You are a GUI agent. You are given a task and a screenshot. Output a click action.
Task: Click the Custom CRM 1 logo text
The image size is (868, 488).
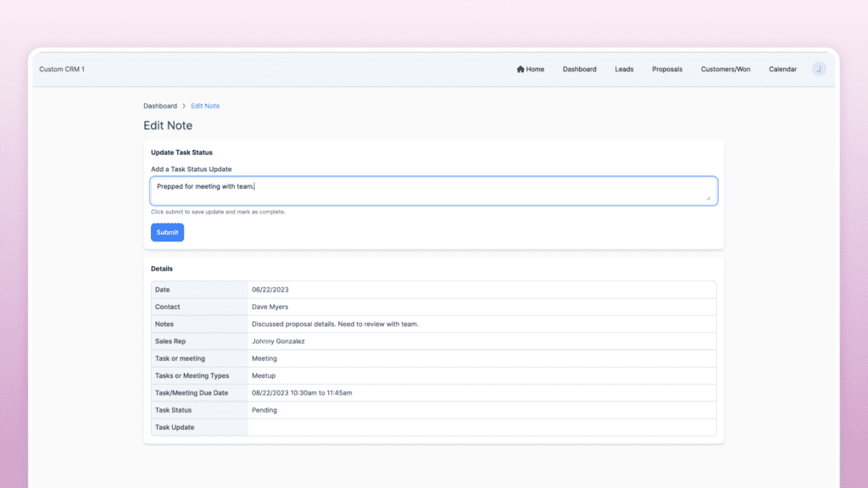pos(64,69)
